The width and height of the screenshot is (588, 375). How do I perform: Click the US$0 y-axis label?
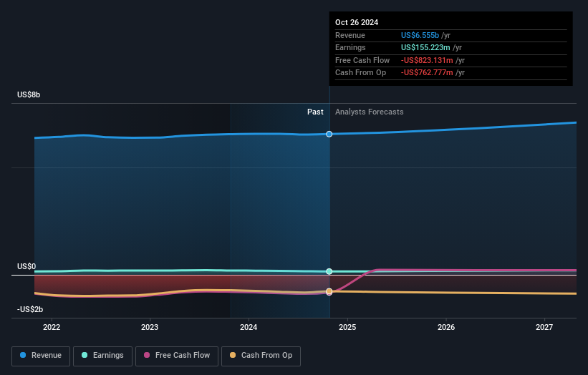click(x=26, y=266)
